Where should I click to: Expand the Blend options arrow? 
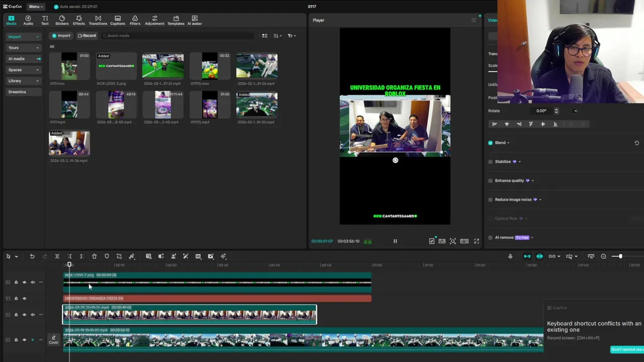pyautogui.click(x=508, y=143)
